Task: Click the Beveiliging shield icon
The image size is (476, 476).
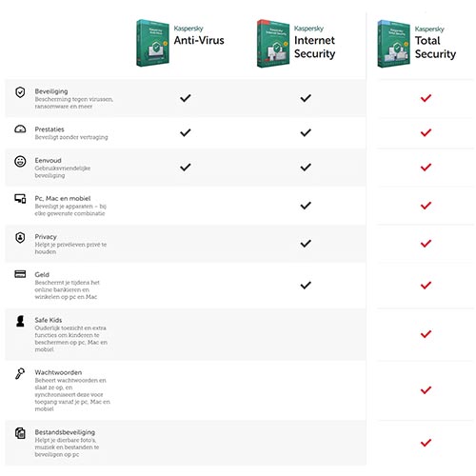Action: pyautogui.click(x=20, y=92)
